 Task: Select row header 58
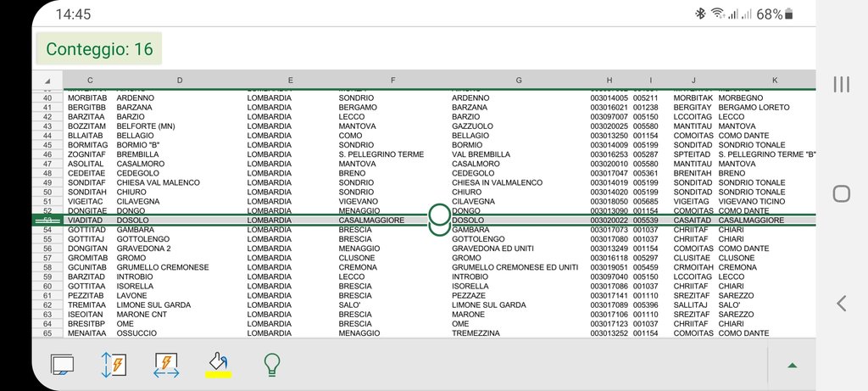pyautogui.click(x=47, y=267)
